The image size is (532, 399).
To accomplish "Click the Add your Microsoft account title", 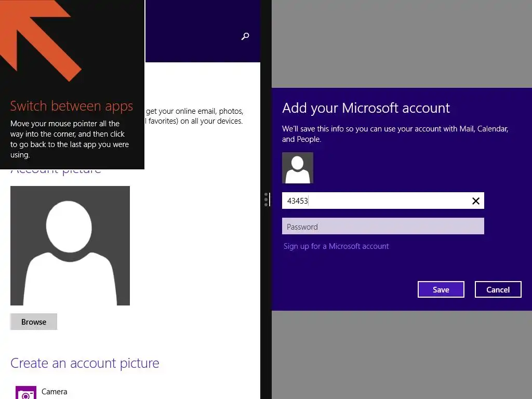I will (x=366, y=108).
